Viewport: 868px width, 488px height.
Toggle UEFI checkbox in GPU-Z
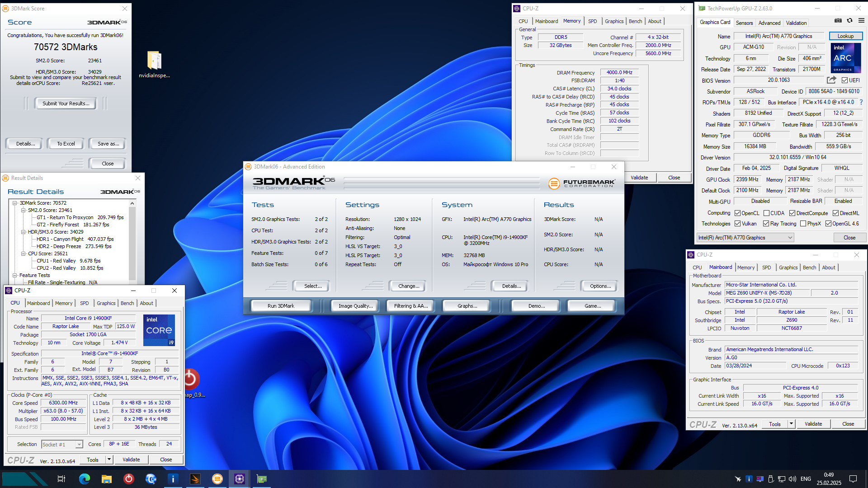click(844, 80)
